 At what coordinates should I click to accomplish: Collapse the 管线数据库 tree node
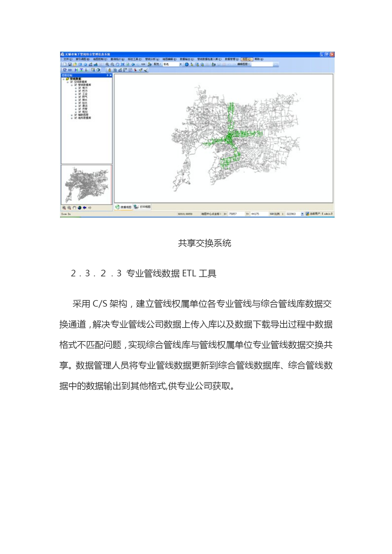tap(72, 85)
